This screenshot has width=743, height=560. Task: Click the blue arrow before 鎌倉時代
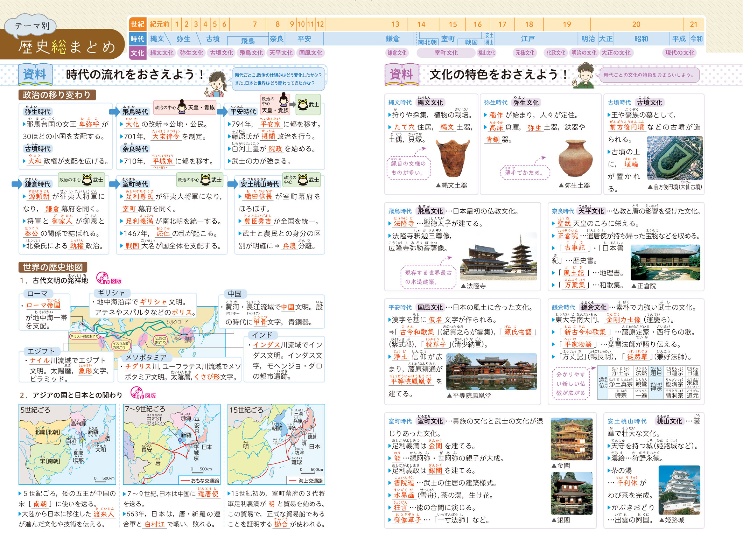click(17, 184)
